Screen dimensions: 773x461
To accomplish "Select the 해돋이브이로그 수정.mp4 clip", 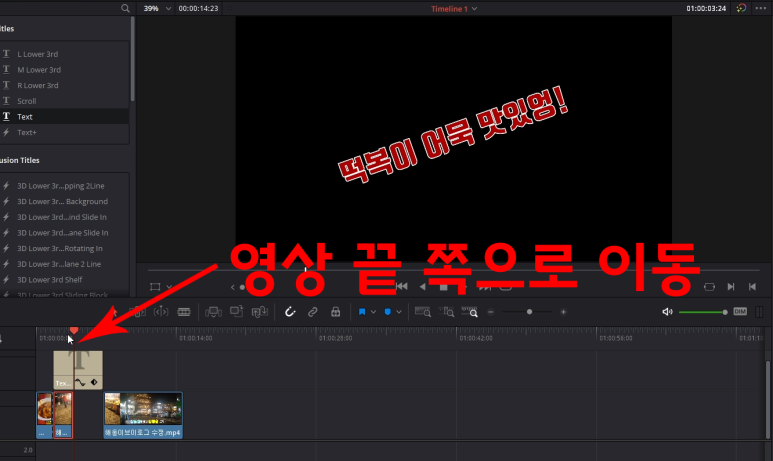I will (143, 415).
